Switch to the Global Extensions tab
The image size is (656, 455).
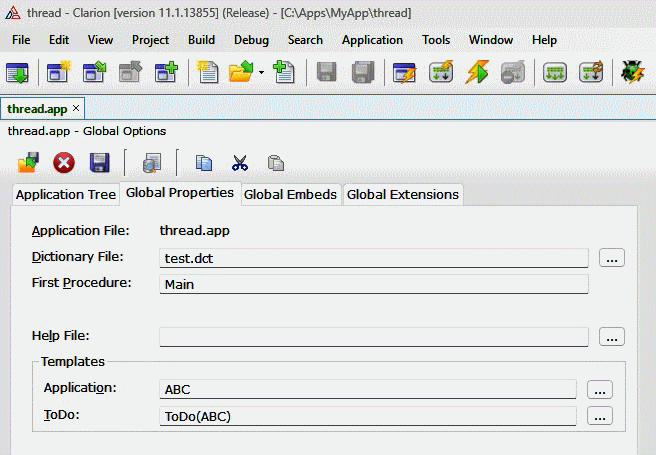(x=402, y=194)
